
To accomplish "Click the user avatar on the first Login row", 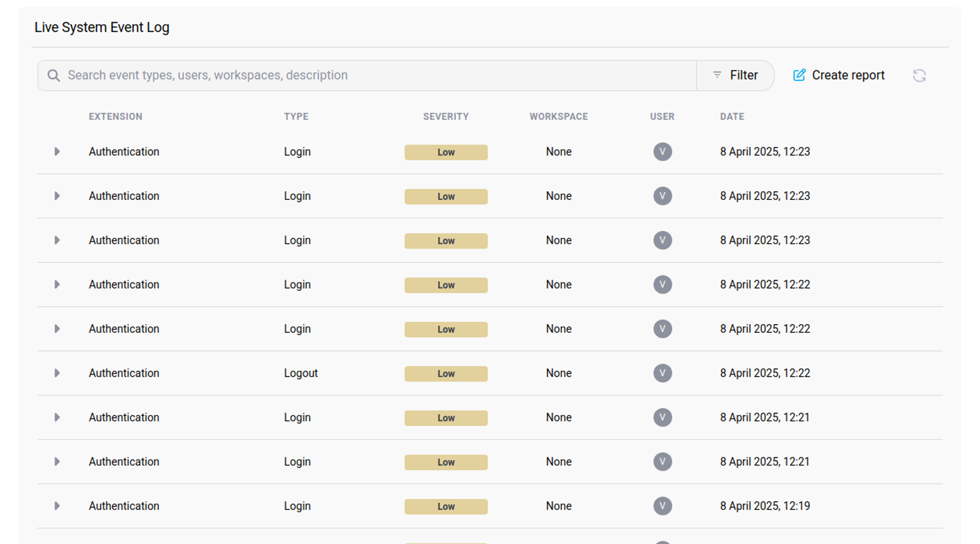I will (x=662, y=152).
